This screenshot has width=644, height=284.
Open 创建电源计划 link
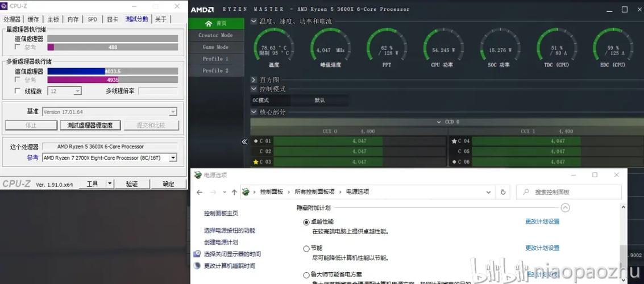(x=221, y=242)
